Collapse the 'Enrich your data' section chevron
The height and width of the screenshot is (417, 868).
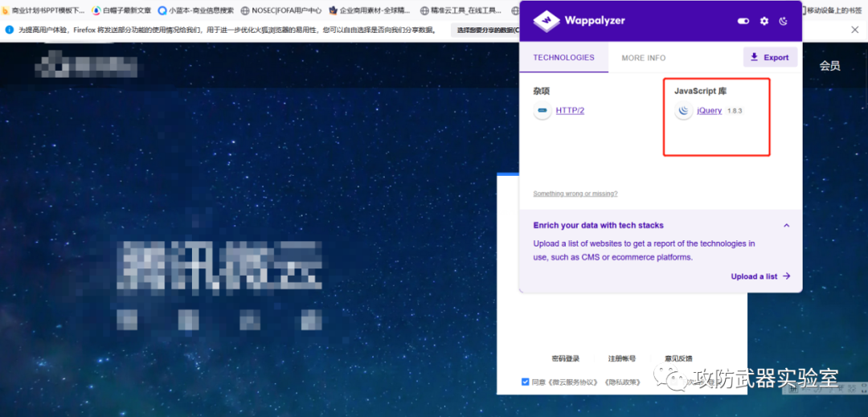click(x=786, y=226)
